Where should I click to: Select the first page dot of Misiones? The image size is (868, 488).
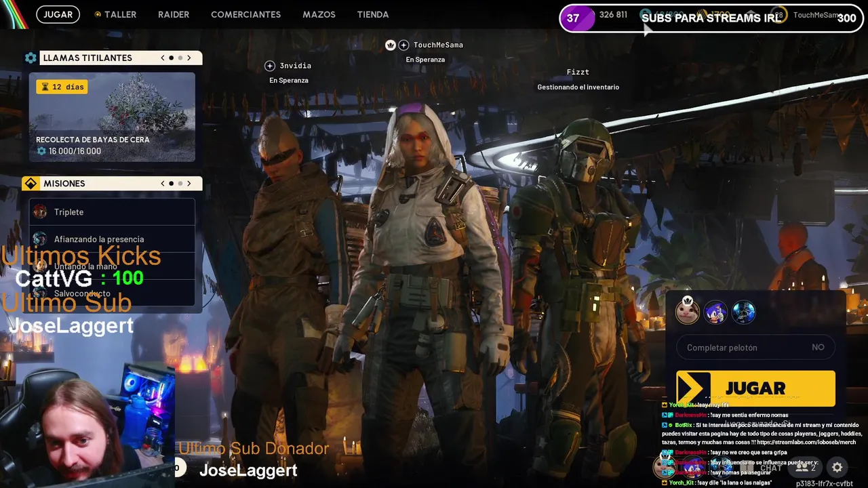[x=171, y=183]
